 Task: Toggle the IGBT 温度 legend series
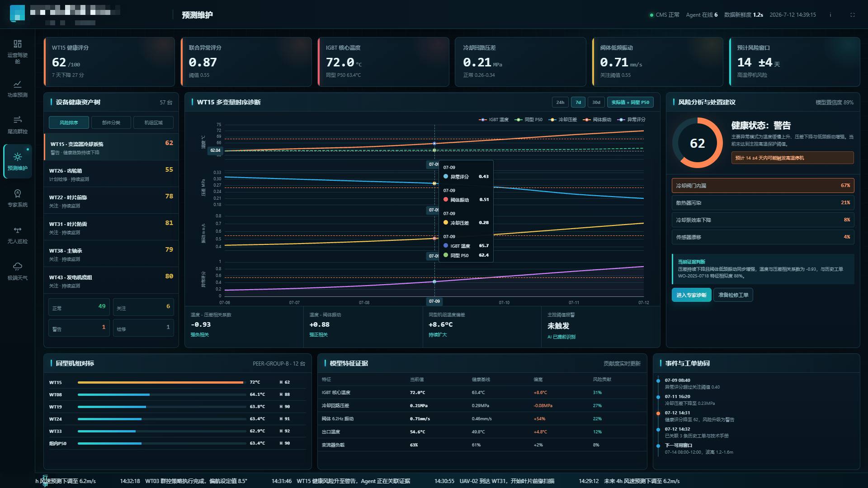click(494, 120)
